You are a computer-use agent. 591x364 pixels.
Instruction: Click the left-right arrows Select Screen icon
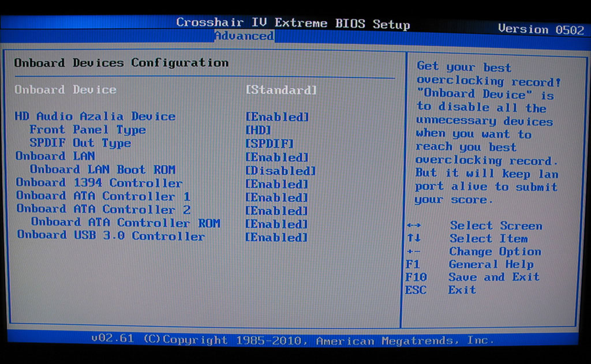coord(414,226)
